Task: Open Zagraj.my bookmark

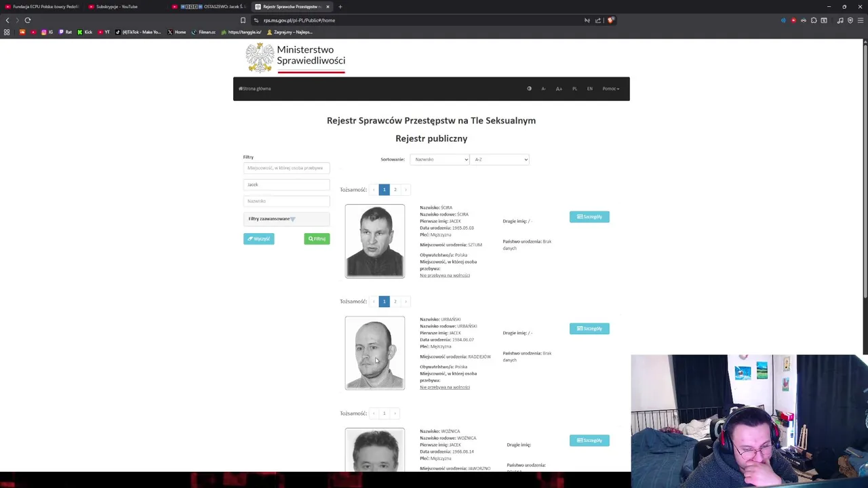Action: point(290,33)
